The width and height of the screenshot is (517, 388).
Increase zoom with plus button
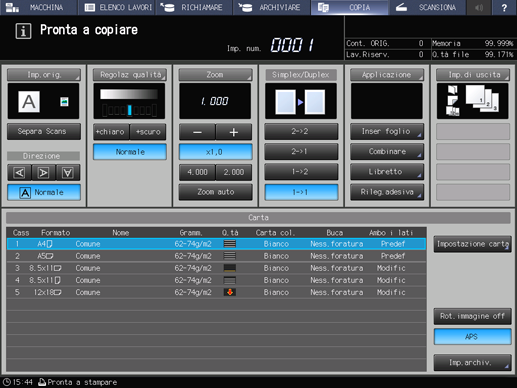(x=234, y=132)
